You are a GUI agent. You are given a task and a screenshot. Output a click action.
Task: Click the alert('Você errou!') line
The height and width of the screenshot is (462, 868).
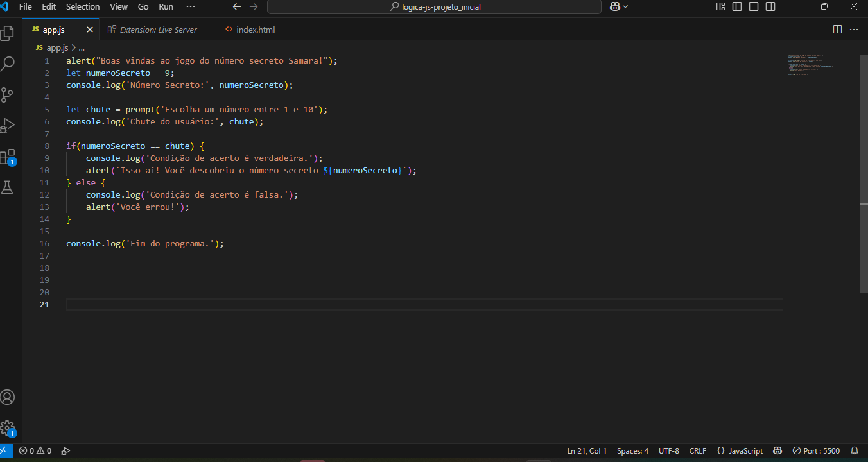(138, 207)
